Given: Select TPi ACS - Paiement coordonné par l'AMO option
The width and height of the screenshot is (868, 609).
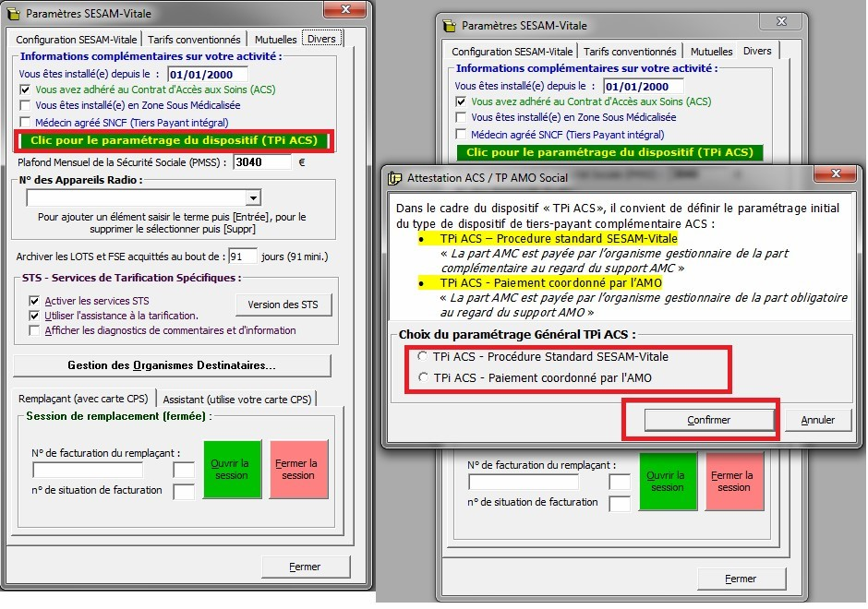Looking at the screenshot, I should (423, 377).
